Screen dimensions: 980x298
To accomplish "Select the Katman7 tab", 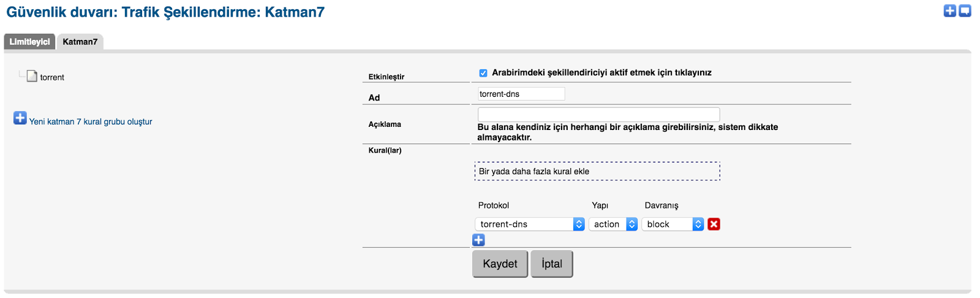I will pyautogui.click(x=80, y=42).
